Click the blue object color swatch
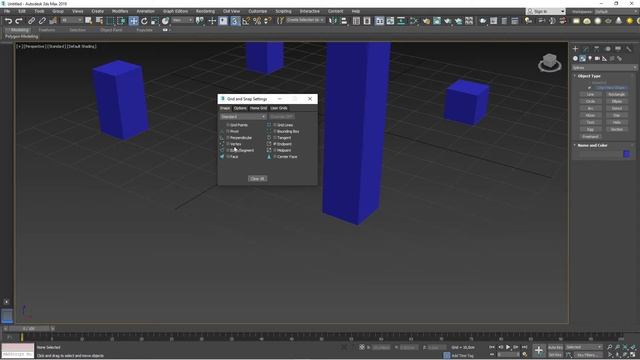Image resolution: width=640 pixels, height=360 pixels. (x=627, y=154)
